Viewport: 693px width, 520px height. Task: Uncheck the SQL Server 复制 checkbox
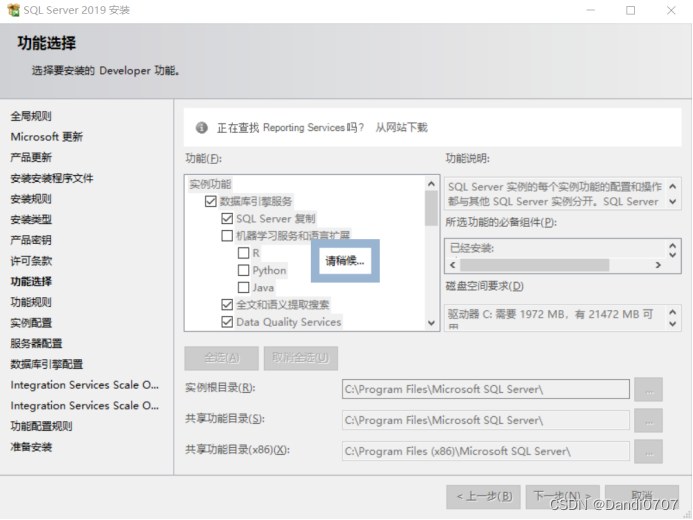point(227,218)
